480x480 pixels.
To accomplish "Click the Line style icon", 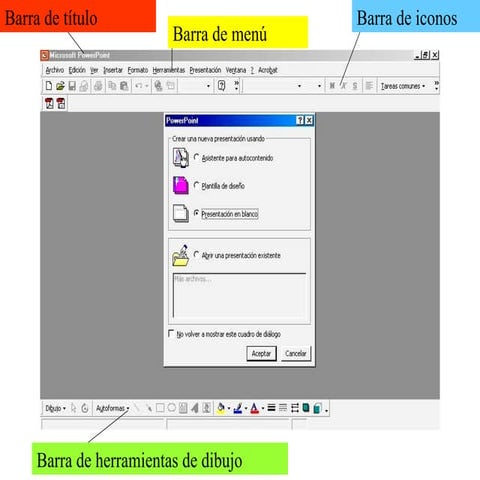I will tap(272, 408).
